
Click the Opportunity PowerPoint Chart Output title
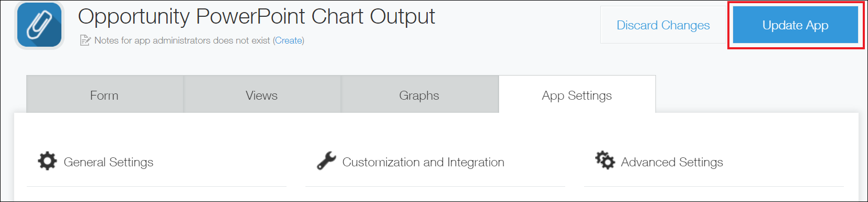click(257, 17)
